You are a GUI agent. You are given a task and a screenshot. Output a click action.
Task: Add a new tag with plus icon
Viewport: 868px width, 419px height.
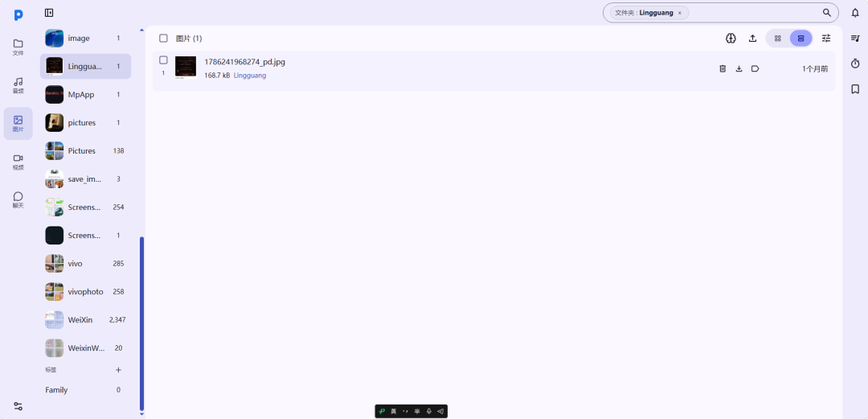click(x=118, y=370)
